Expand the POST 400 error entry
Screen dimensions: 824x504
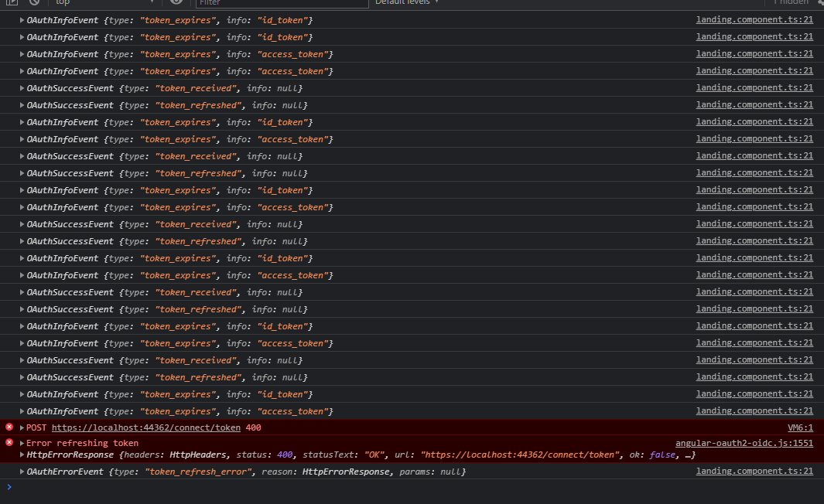(22, 427)
